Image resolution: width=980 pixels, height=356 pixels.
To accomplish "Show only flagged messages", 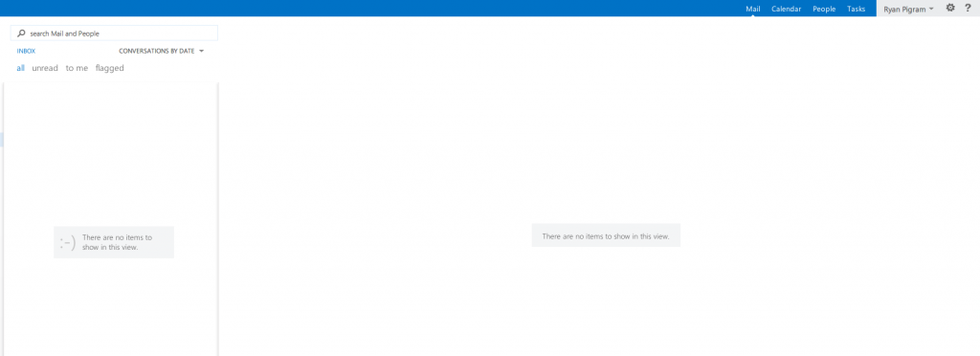I will [x=109, y=68].
